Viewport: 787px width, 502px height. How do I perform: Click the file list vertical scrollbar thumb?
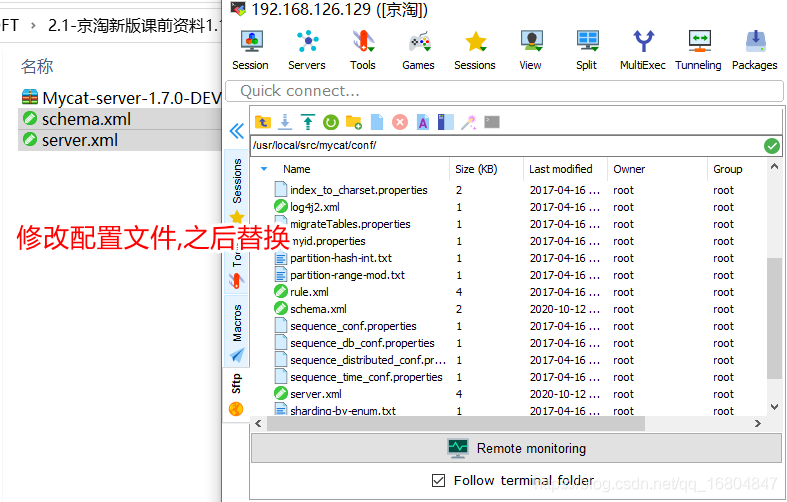point(774,318)
